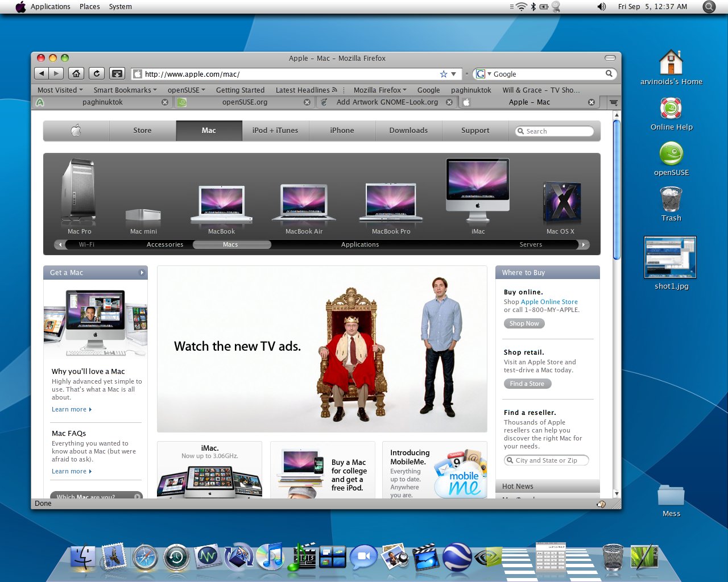Click the Get a Mac header arrow

tap(142, 273)
